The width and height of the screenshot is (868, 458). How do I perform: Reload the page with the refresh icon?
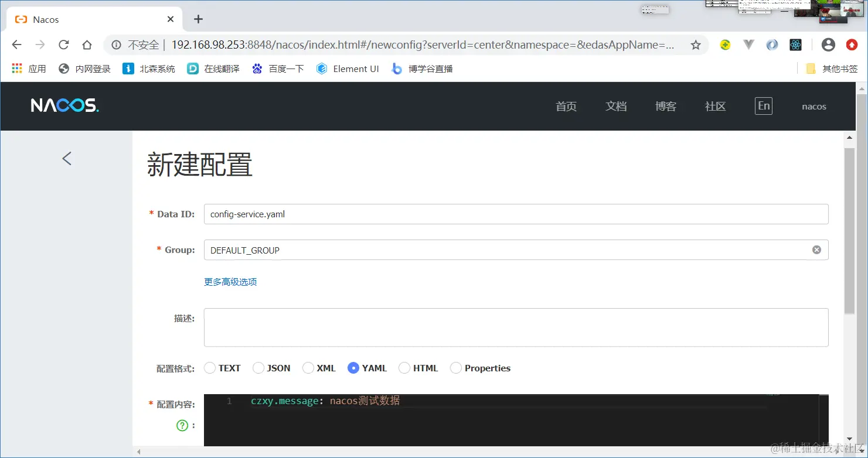63,44
